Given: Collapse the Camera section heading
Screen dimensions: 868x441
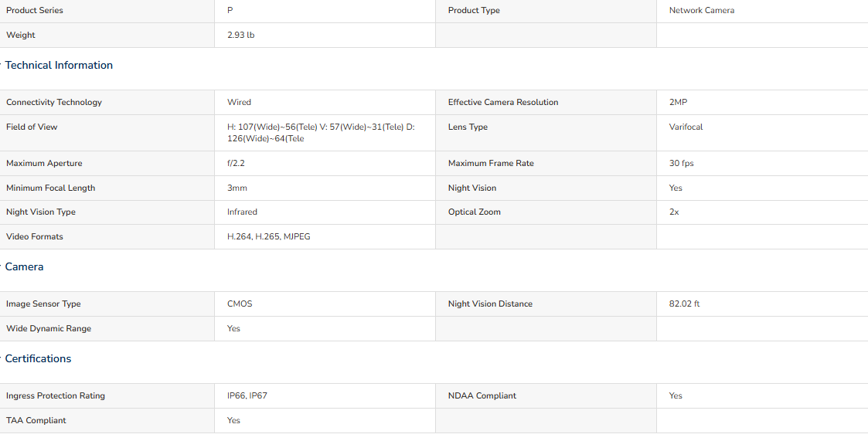Looking at the screenshot, I should [24, 266].
